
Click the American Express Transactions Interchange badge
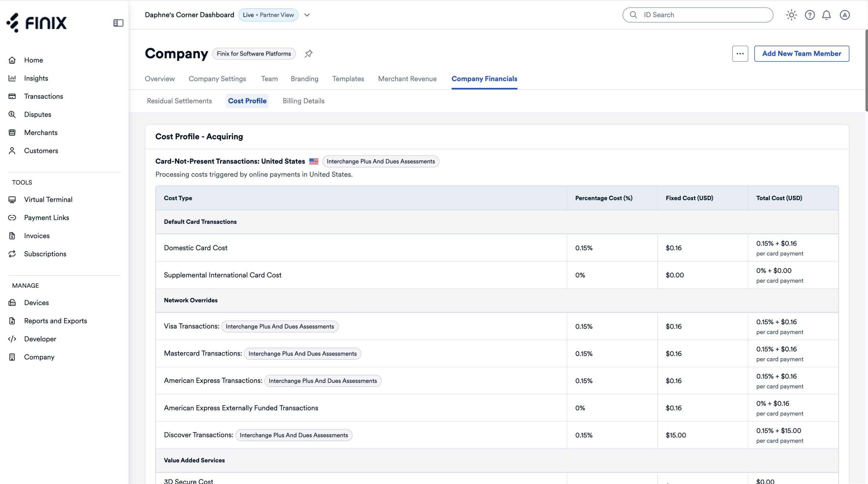323,381
